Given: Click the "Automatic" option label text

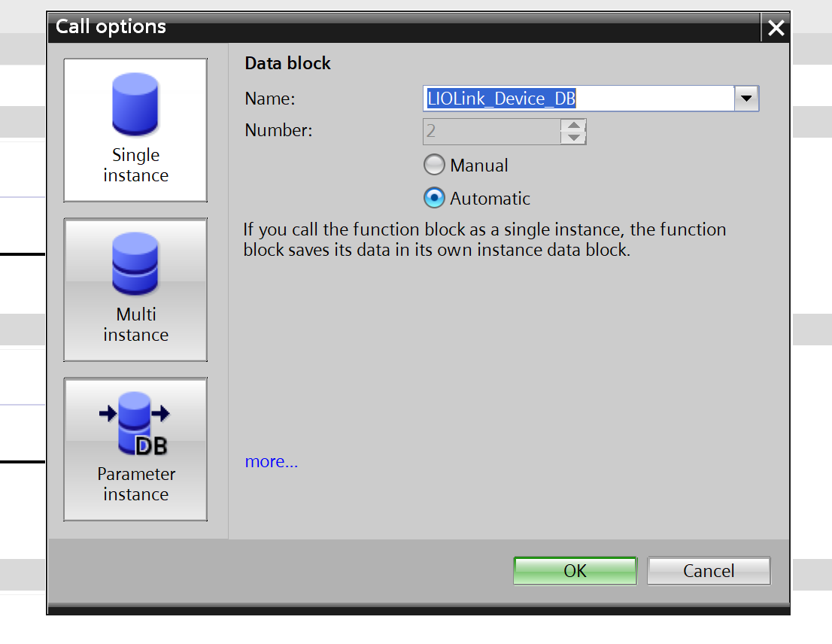Looking at the screenshot, I should tap(490, 199).
